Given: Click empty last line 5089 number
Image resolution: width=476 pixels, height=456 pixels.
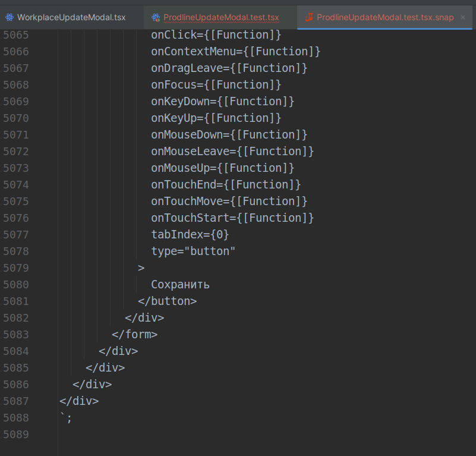Looking at the screenshot, I should (x=16, y=435).
